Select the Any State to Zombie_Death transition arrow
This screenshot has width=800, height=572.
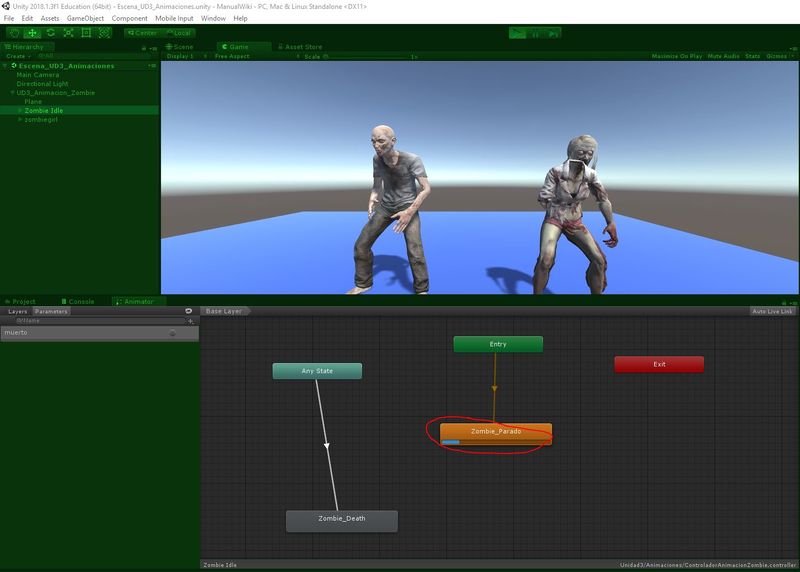coord(327,445)
